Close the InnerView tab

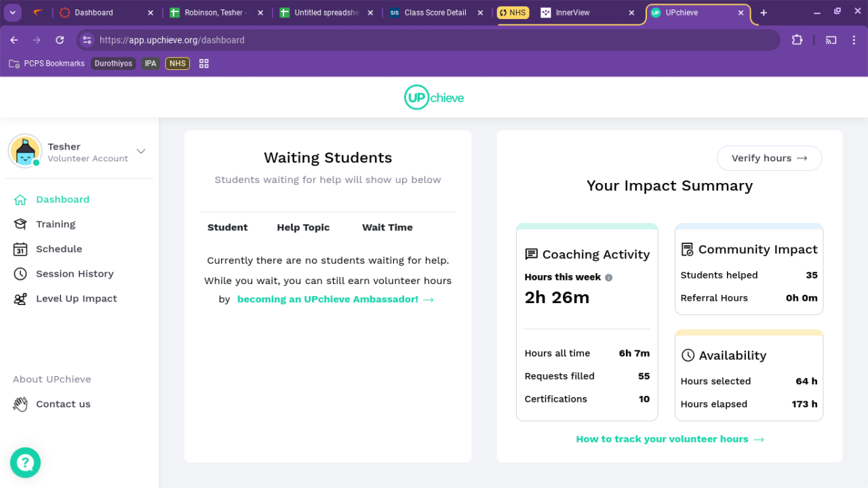click(631, 13)
